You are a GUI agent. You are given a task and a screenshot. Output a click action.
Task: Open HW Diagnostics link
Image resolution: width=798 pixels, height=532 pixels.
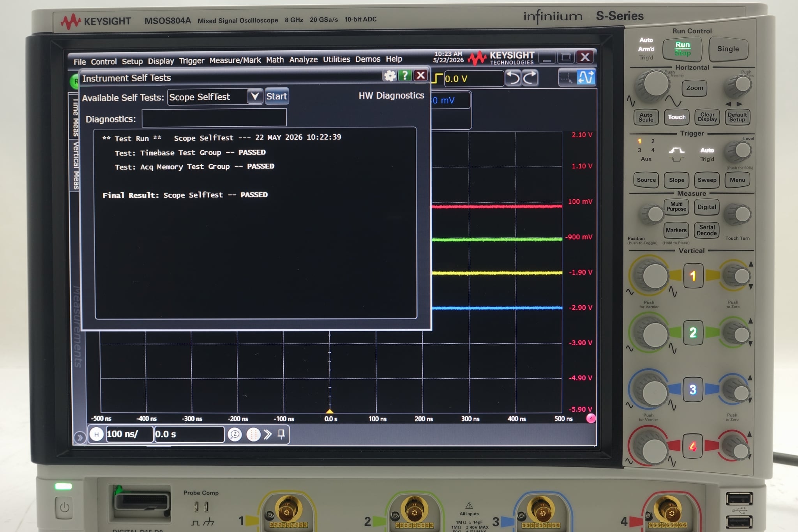tap(391, 95)
